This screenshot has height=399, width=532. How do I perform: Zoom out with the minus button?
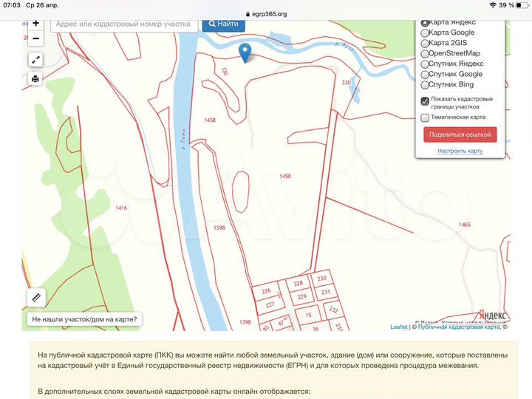35,38
